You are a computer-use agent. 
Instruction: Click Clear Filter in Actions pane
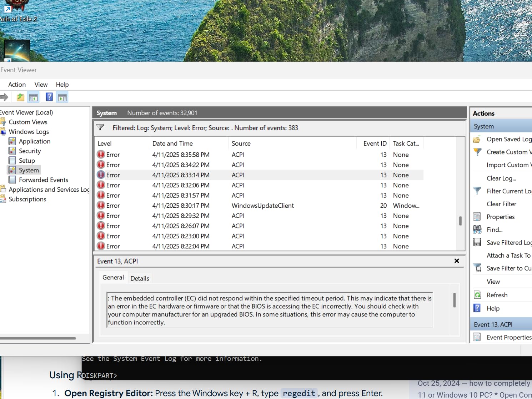(x=501, y=204)
